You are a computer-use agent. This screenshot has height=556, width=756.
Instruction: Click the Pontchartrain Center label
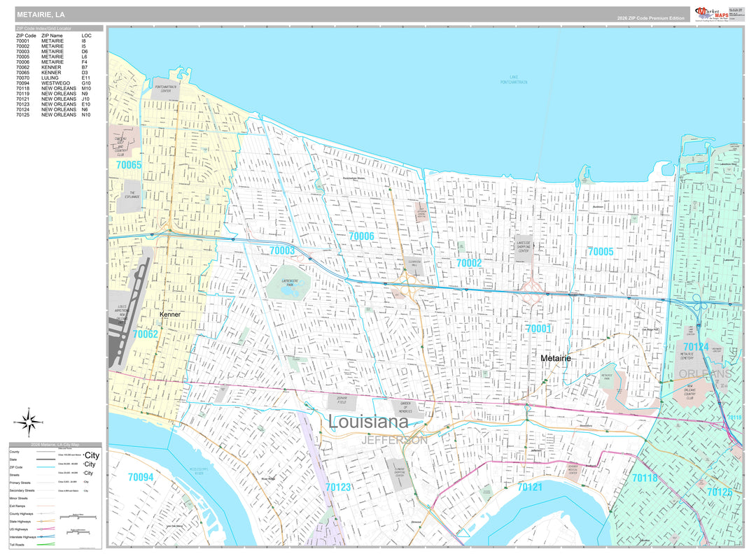(166, 89)
